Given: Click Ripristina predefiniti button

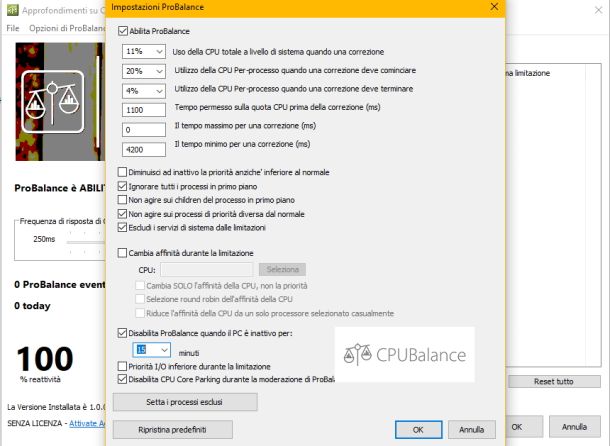Looking at the screenshot, I should [x=172, y=430].
